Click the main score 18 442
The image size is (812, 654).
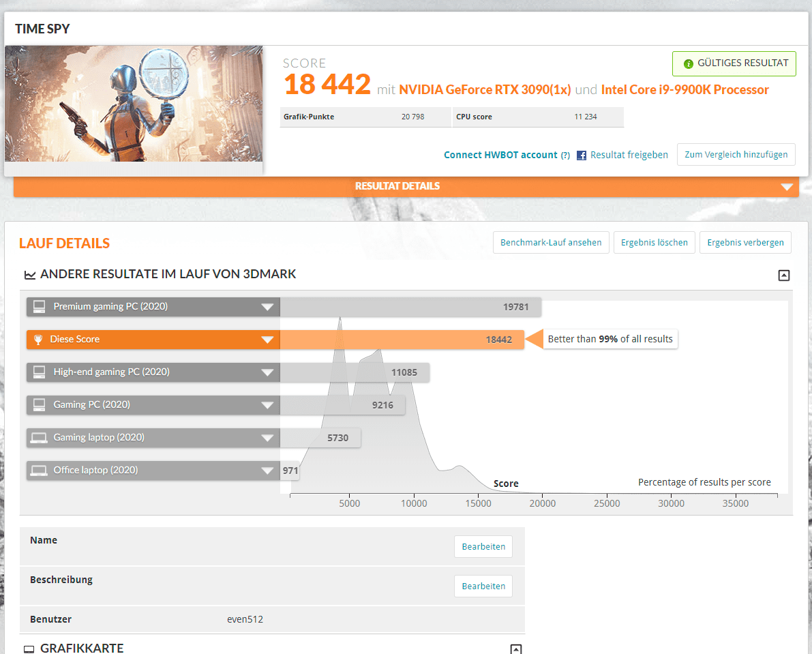327,85
